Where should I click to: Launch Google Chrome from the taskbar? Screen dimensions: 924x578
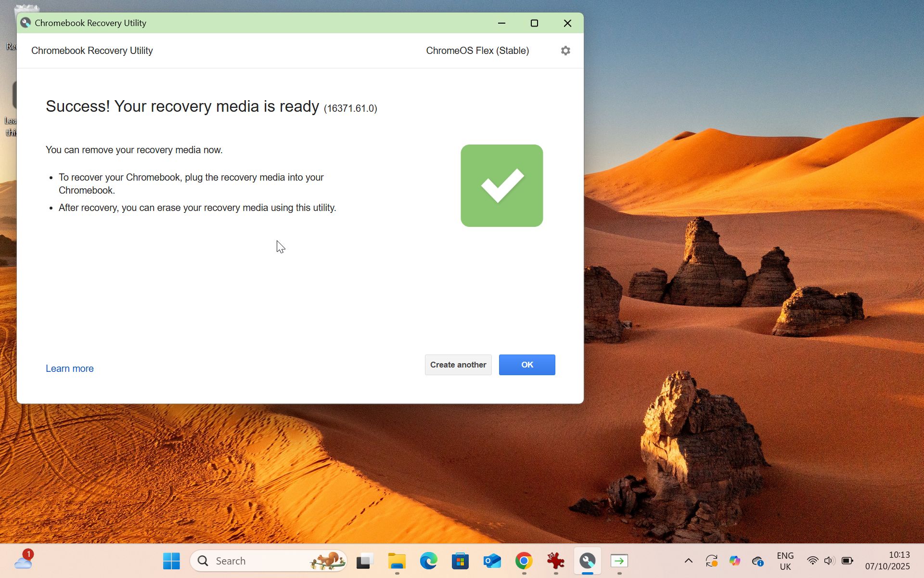click(x=524, y=561)
